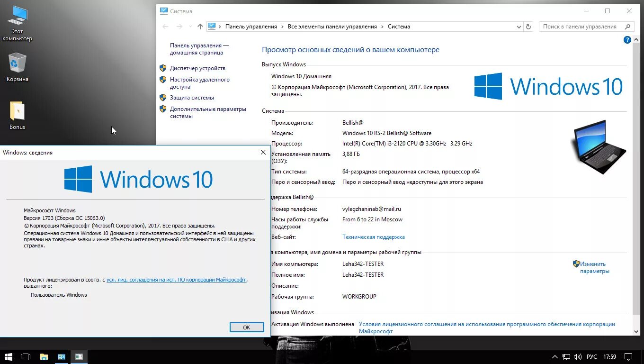
Task: Click the refresh icon in the address bar
Action: coord(528,27)
